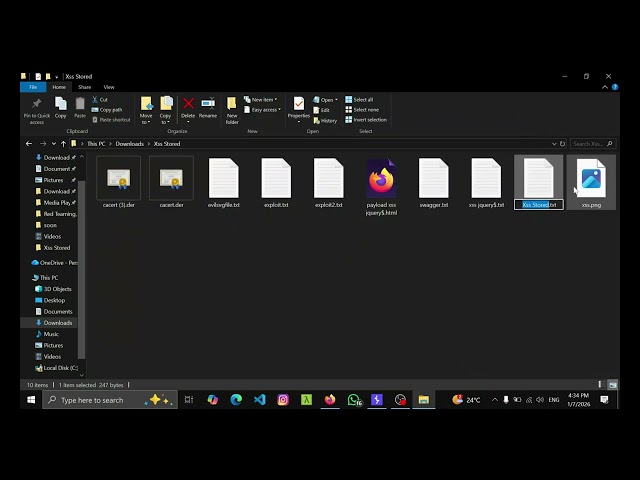Click Copy path in ribbon

[107, 110]
